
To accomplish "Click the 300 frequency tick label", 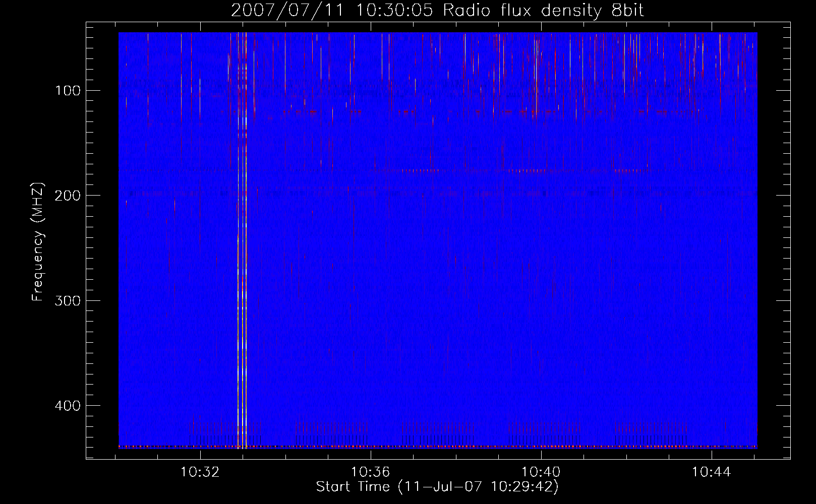I will (x=68, y=301).
